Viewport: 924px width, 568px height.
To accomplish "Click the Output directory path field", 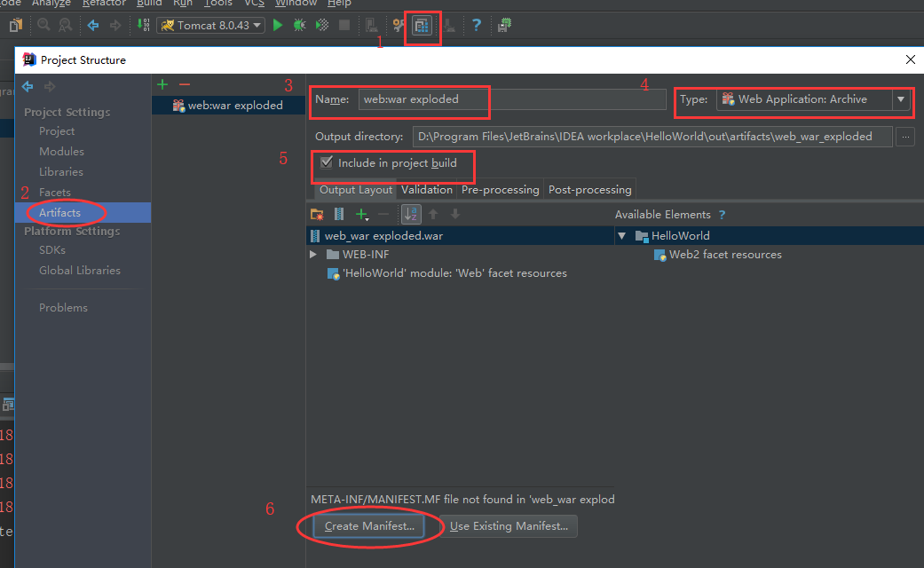I will tap(652, 137).
